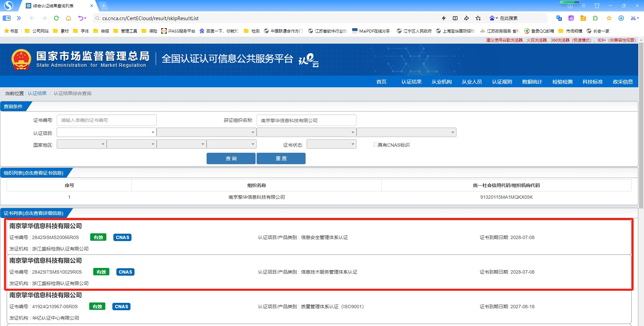Click inside the 证书编号 input field
Image resolution: width=644 pixels, height=326 pixels.
click(x=106, y=120)
